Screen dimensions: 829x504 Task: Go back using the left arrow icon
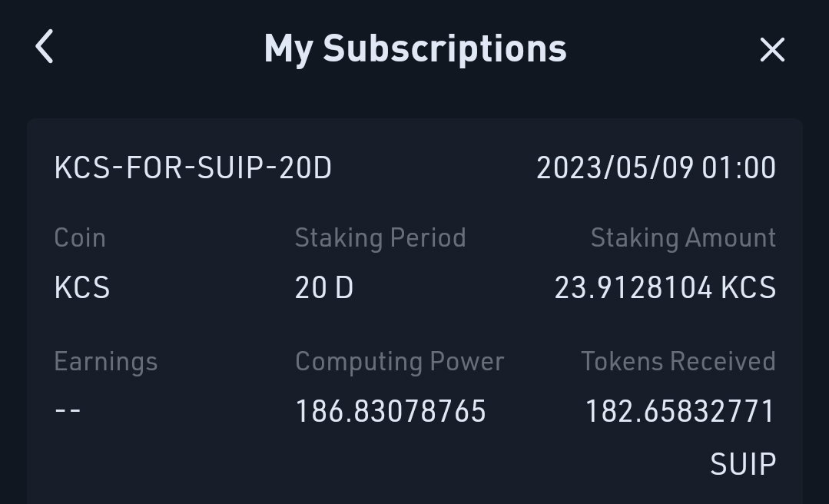[45, 47]
